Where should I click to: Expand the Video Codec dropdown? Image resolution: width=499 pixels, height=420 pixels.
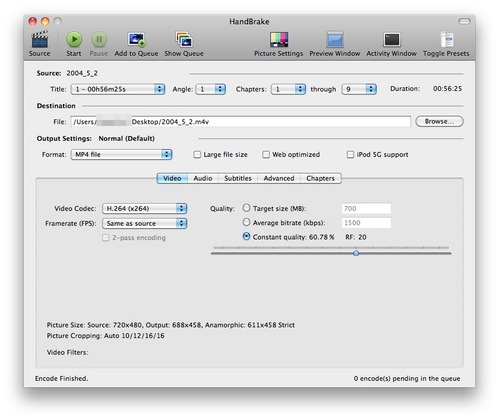[x=145, y=208]
